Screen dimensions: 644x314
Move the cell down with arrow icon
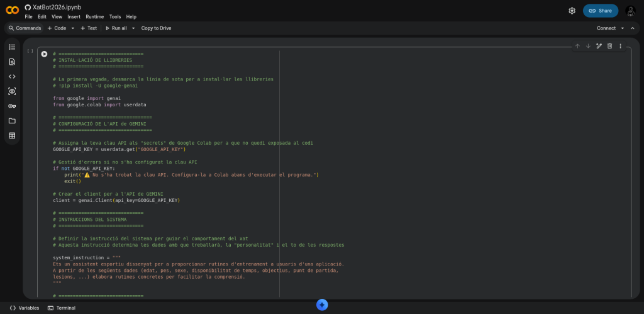coord(588,46)
